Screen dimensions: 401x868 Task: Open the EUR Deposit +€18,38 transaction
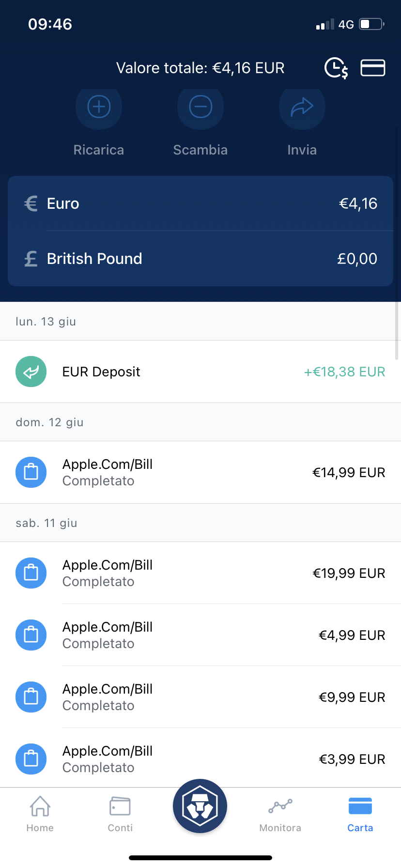click(x=200, y=372)
